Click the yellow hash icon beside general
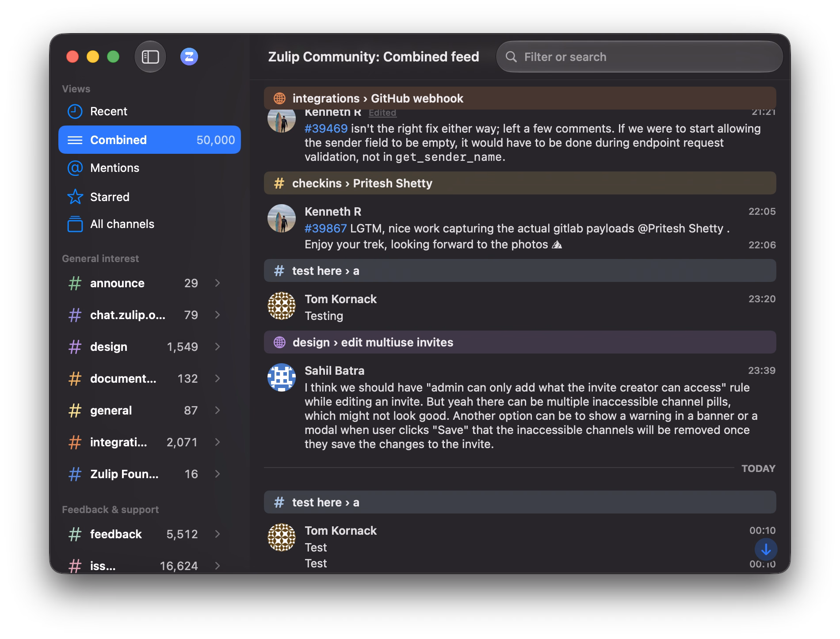Image resolution: width=840 pixels, height=639 pixels. point(75,411)
